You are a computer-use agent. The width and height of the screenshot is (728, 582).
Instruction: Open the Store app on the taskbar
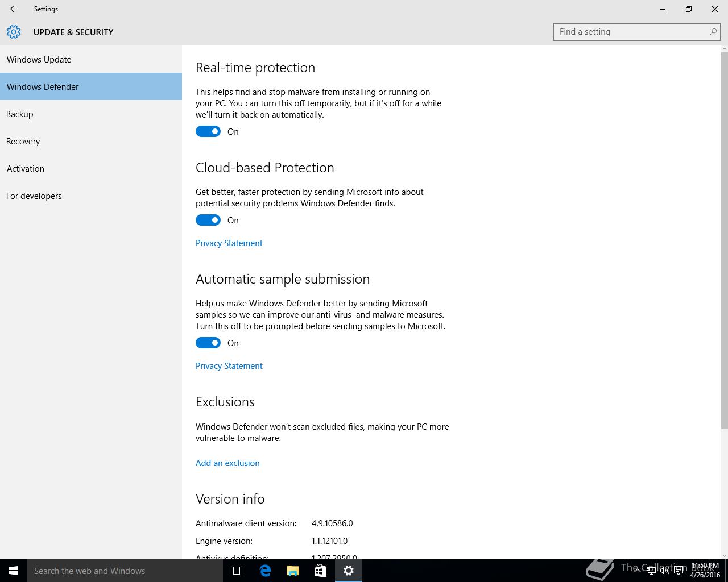click(x=320, y=571)
